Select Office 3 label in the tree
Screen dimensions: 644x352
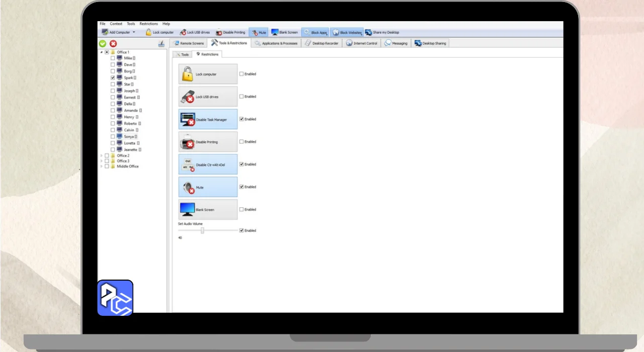(x=123, y=161)
